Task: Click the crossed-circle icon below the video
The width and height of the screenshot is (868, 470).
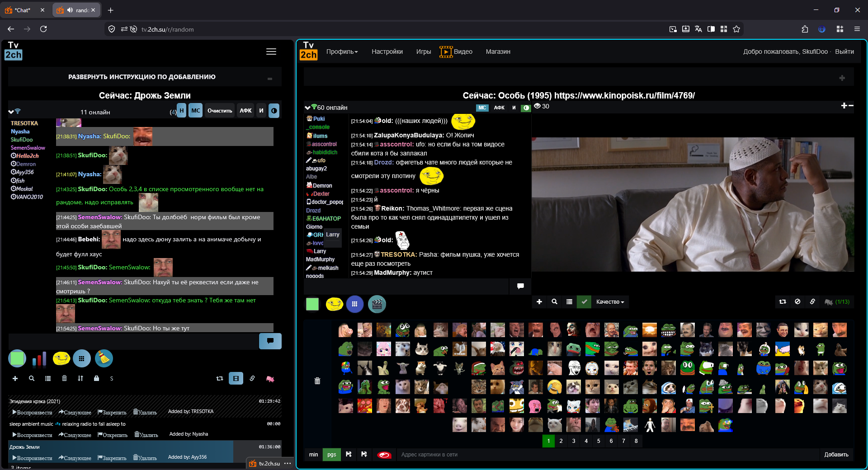Action: 797,301
